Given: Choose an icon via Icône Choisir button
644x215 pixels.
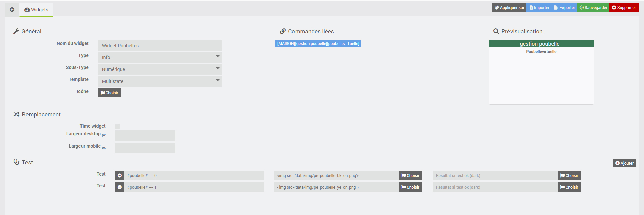Looking at the screenshot, I should [x=109, y=93].
